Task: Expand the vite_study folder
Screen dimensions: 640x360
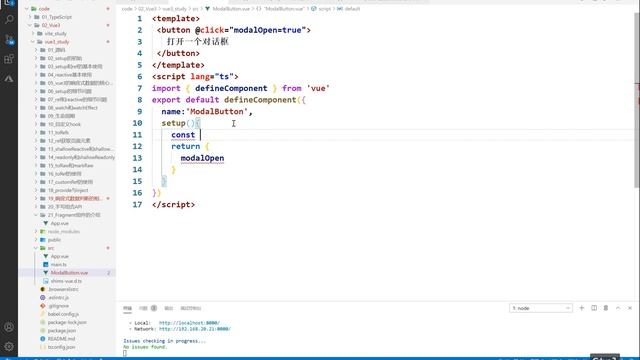Action: pyautogui.click(x=33, y=33)
